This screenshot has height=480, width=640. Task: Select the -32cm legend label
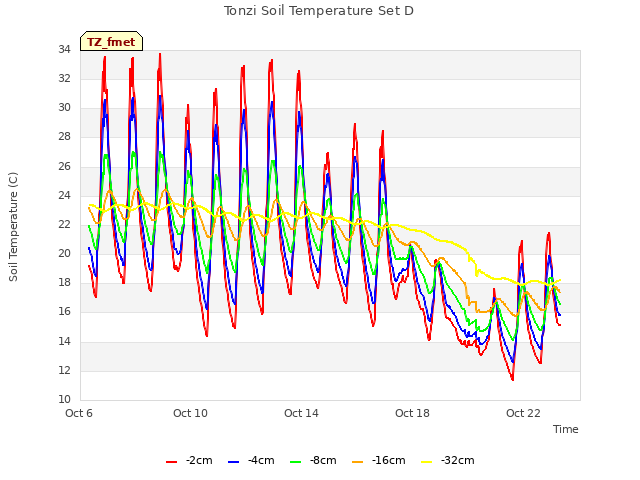pyautogui.click(x=458, y=460)
